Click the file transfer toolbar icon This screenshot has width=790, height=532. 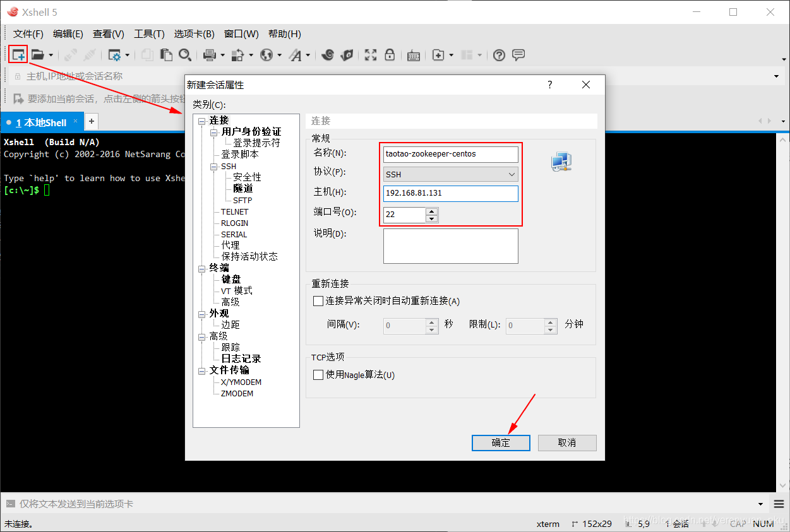coord(238,55)
